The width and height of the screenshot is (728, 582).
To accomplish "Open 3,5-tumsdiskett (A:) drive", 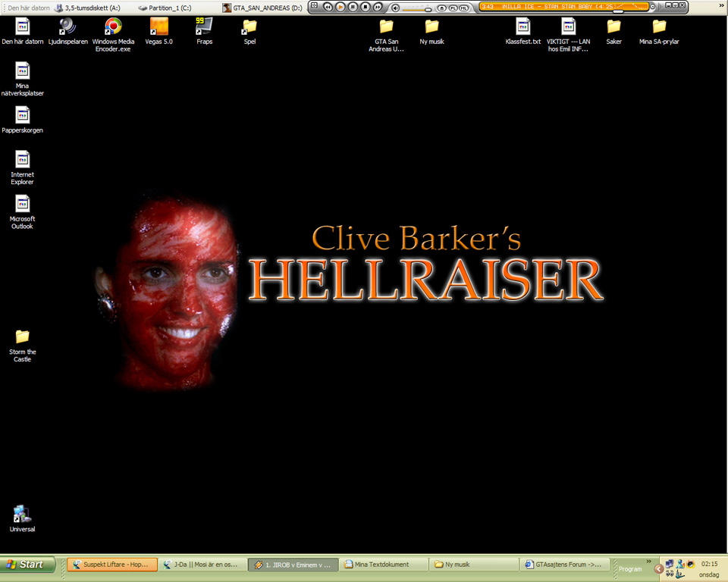I will [88, 8].
